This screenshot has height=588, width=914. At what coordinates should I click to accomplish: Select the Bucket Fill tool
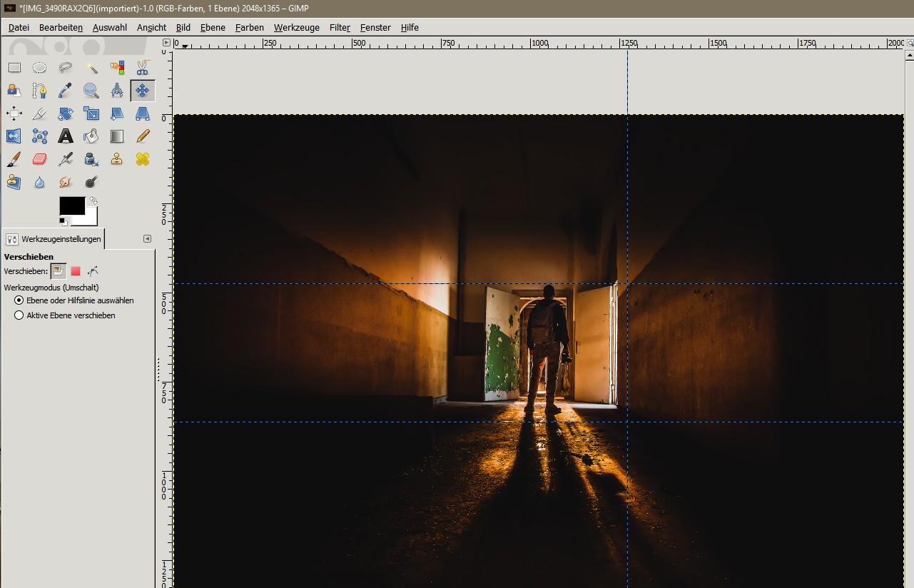click(x=91, y=136)
